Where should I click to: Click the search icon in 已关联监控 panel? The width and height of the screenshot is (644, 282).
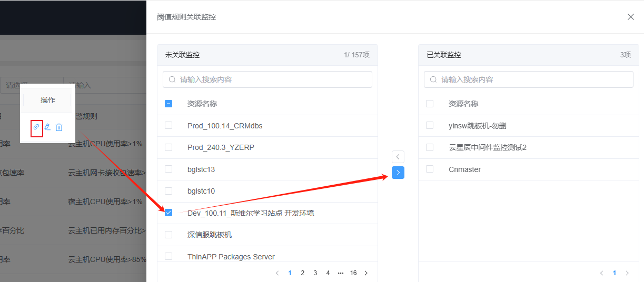coord(433,79)
